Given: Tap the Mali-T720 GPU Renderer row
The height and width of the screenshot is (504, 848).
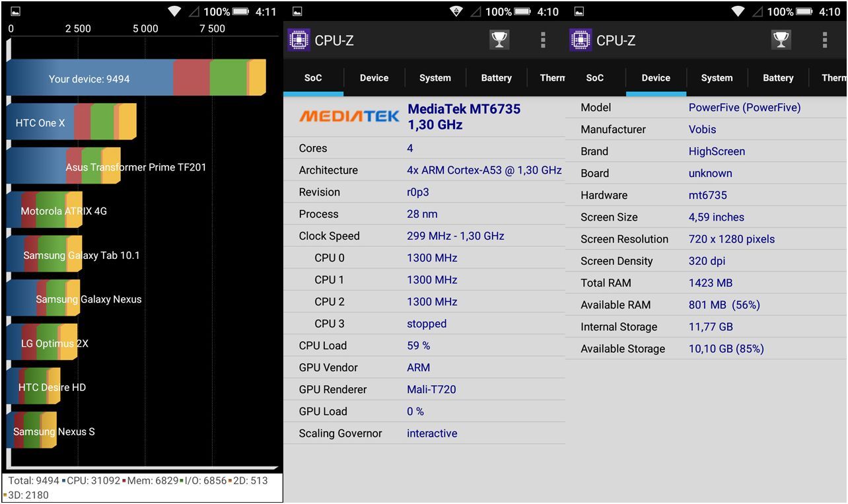Looking at the screenshot, I should pos(424,389).
